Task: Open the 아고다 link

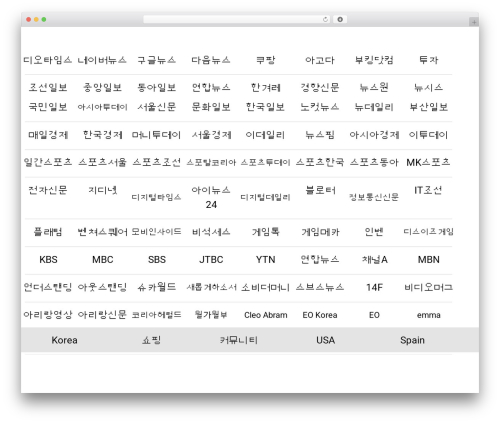Action: point(320,60)
